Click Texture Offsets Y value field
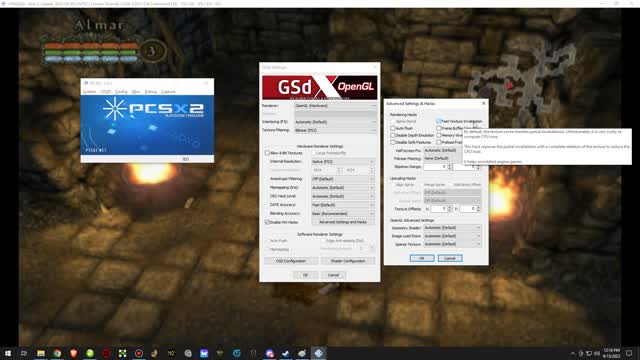Screen dimensions: 640x360 point(468,209)
